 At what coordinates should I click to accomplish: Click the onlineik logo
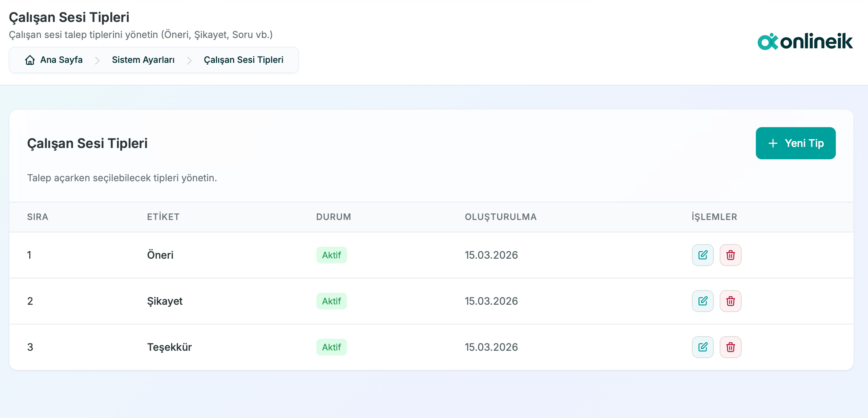pyautogui.click(x=805, y=42)
